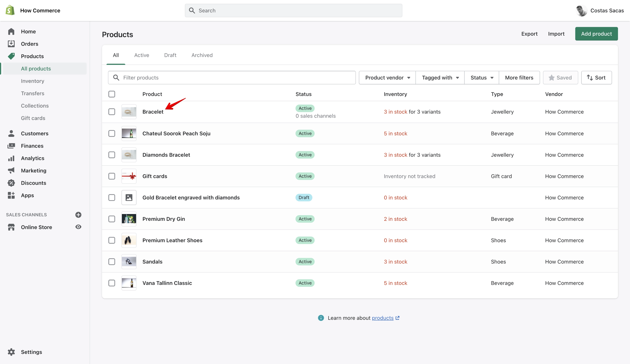The width and height of the screenshot is (630, 364).
Task: Switch to the Active tab
Action: tap(142, 55)
